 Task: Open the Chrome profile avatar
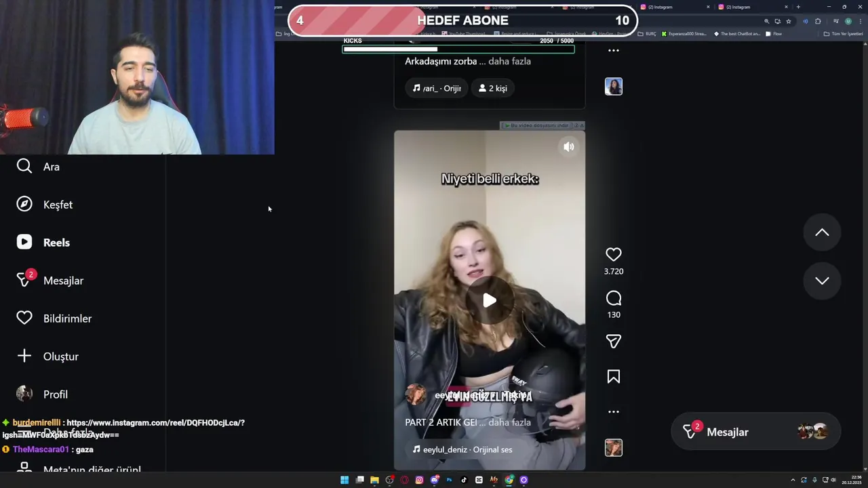pos(848,21)
